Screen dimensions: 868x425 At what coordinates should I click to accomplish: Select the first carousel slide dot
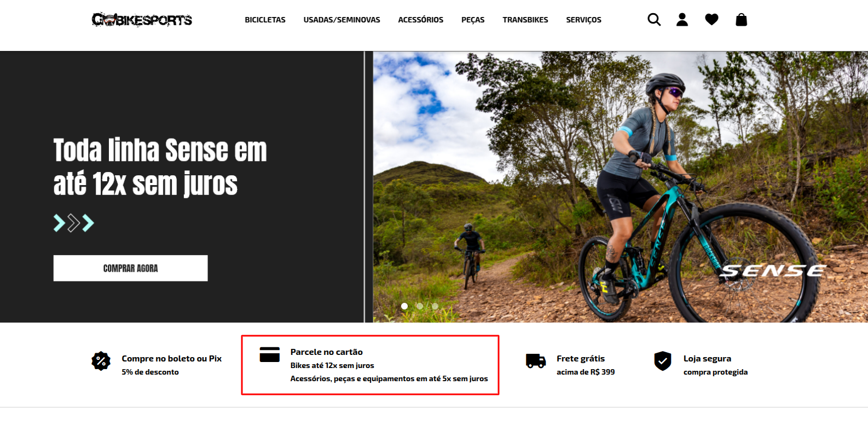[x=404, y=306]
